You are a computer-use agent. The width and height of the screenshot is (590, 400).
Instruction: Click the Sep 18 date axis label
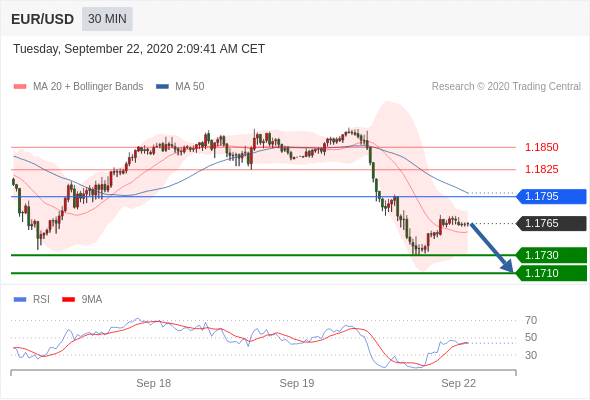[x=154, y=383]
